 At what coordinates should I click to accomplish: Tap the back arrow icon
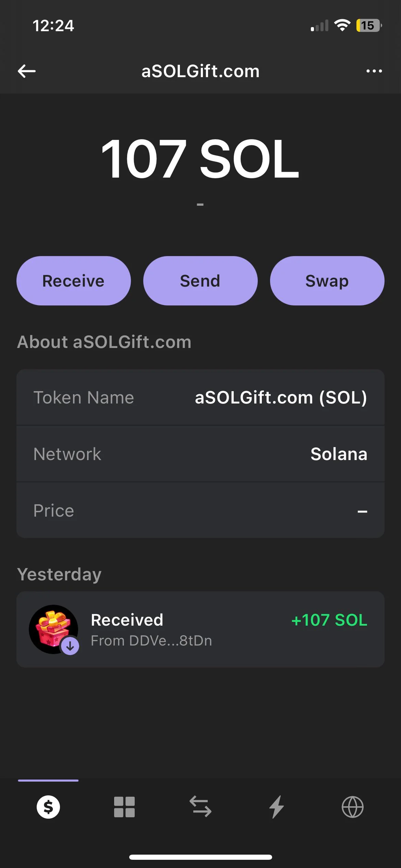point(27,71)
